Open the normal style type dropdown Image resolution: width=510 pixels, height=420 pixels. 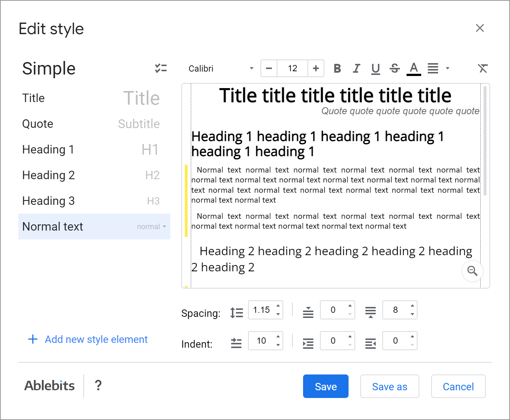pyautogui.click(x=151, y=227)
